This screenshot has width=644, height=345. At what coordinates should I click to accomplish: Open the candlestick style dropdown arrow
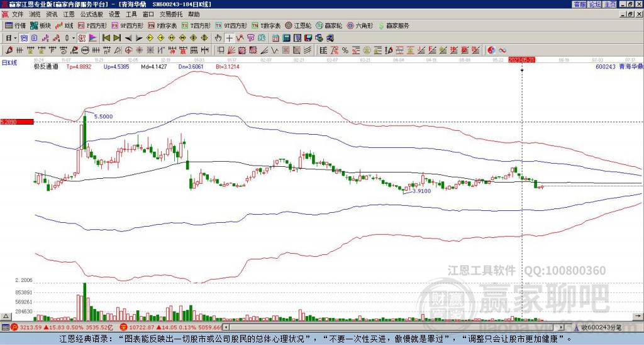coord(74,38)
